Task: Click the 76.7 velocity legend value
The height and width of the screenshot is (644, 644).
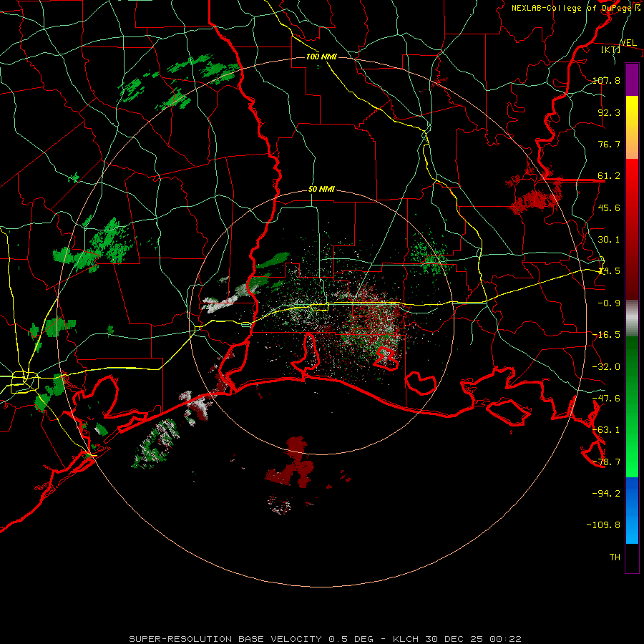Action: [609, 144]
